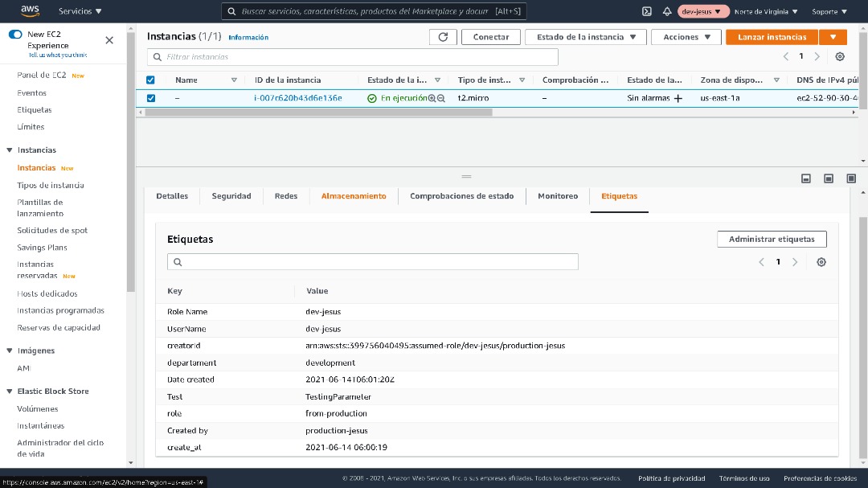Open Solicitudes de spot in sidebar
868x488 pixels.
tap(52, 231)
